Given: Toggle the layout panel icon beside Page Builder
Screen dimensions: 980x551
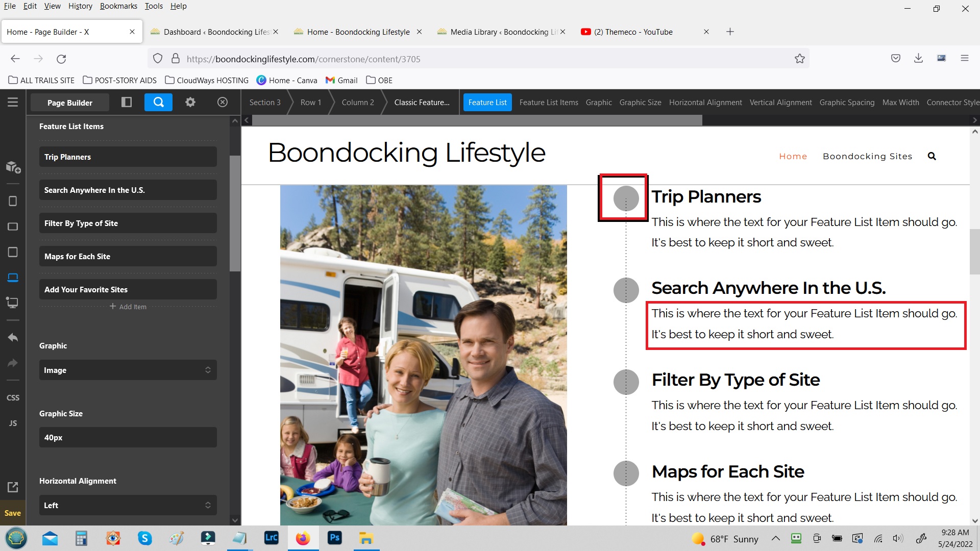Looking at the screenshot, I should 127,102.
